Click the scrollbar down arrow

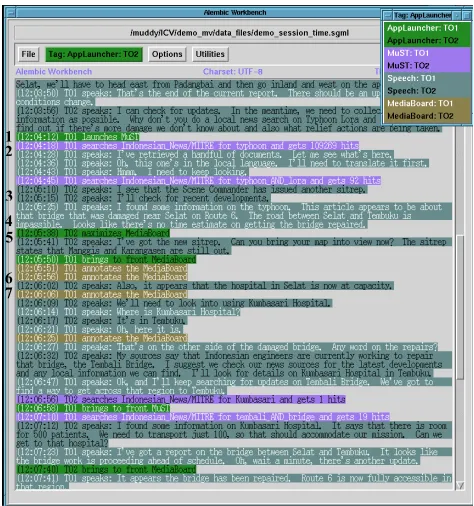pos(460,486)
